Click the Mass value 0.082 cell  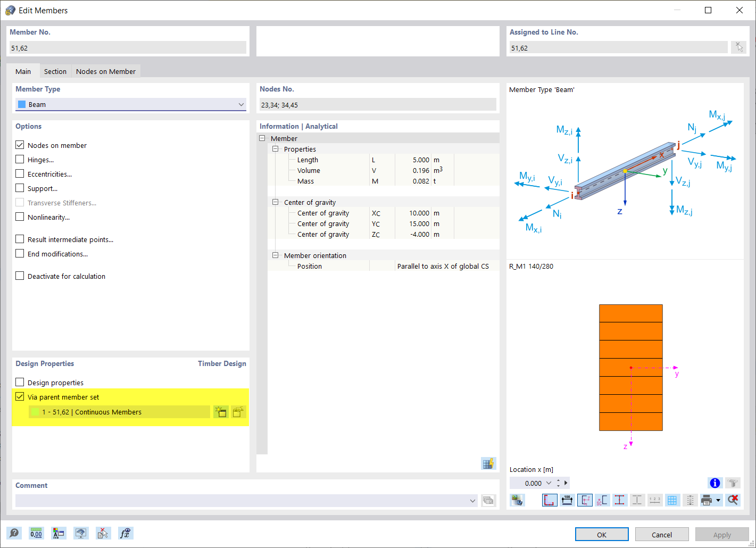coord(412,181)
